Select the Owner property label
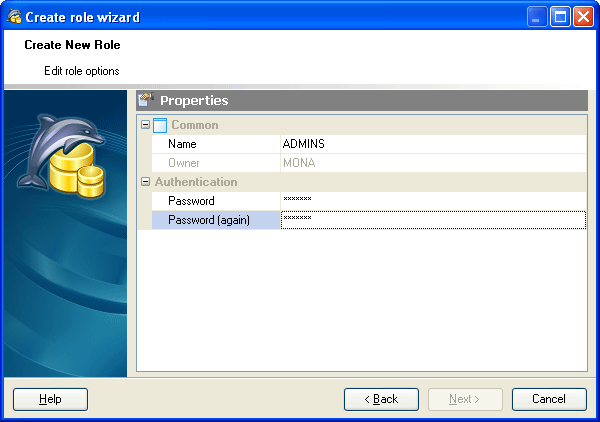600x422 pixels. click(184, 163)
